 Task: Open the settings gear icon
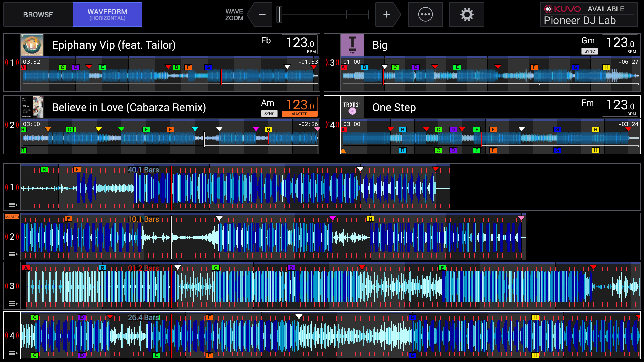click(467, 15)
